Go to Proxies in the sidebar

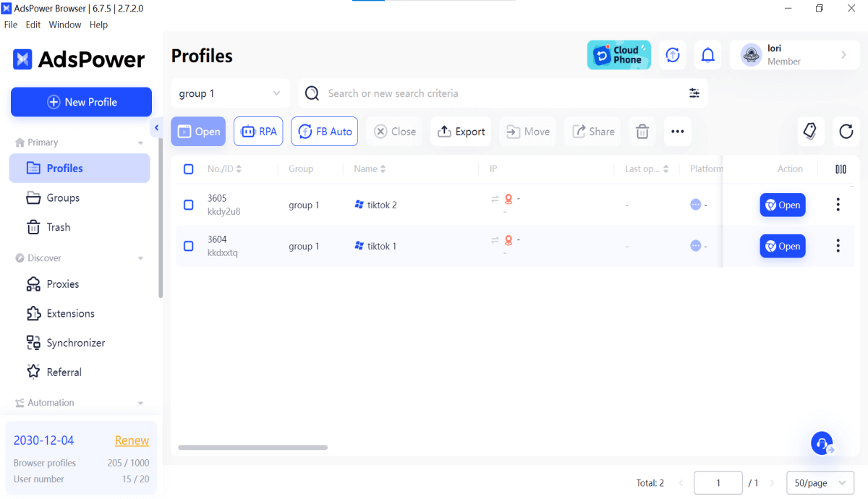click(63, 284)
